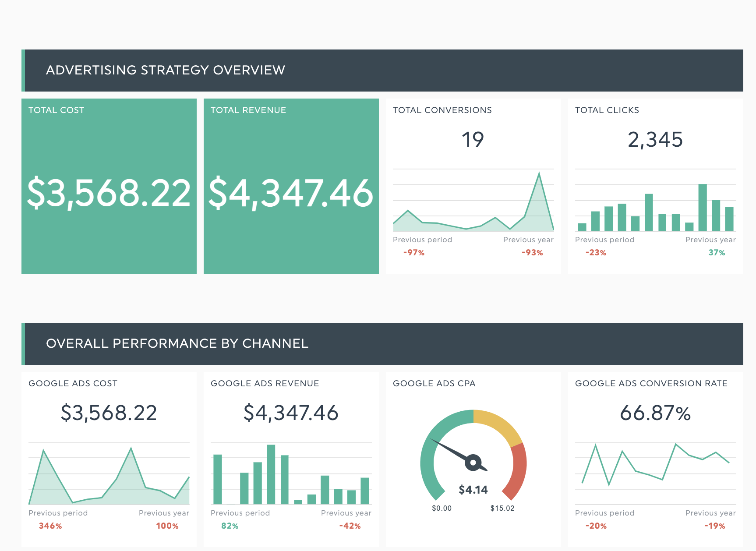756x551 pixels.
Task: Open the Total Revenue $4,347.46 tile
Action: point(291,193)
